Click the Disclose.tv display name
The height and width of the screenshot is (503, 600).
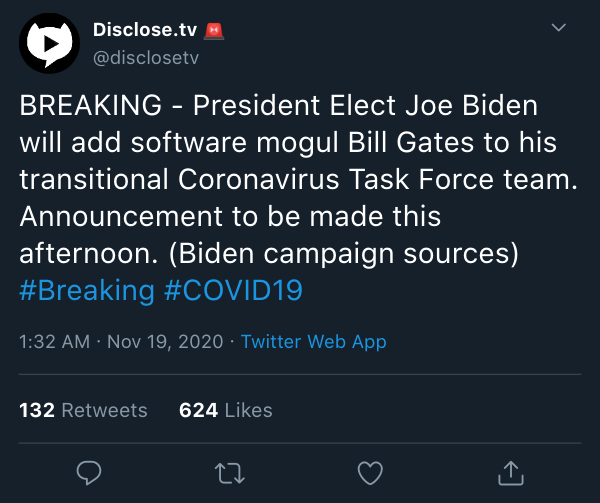[x=145, y=30]
